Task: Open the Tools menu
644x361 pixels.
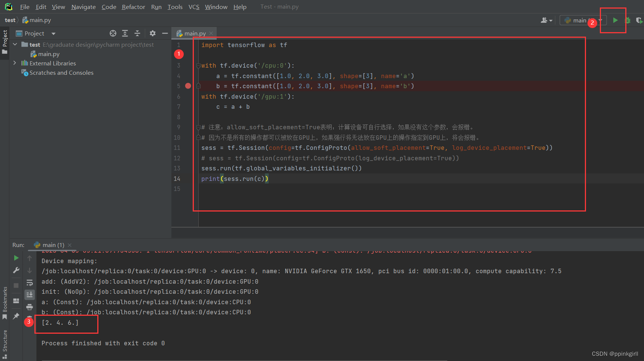Action: (175, 7)
